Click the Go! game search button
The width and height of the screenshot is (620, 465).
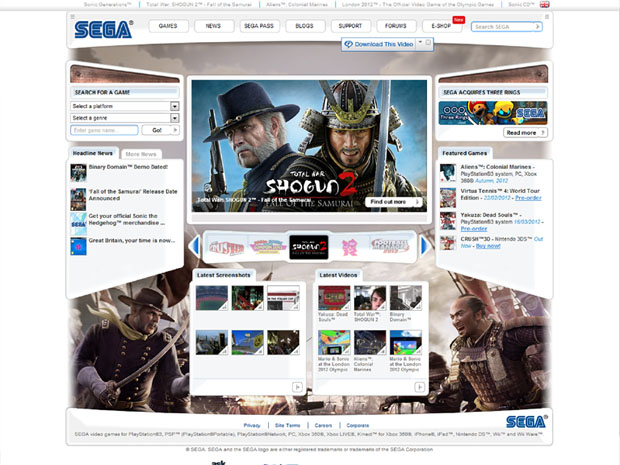(160, 130)
